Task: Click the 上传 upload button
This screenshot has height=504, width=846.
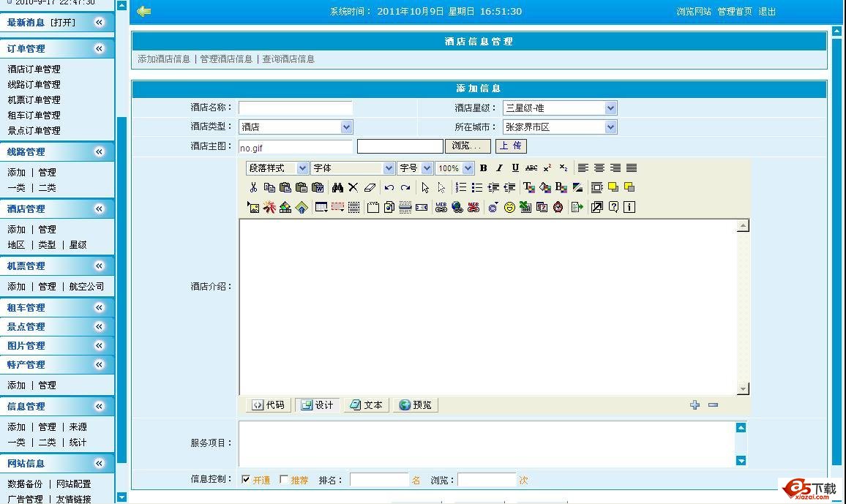Action: point(511,146)
